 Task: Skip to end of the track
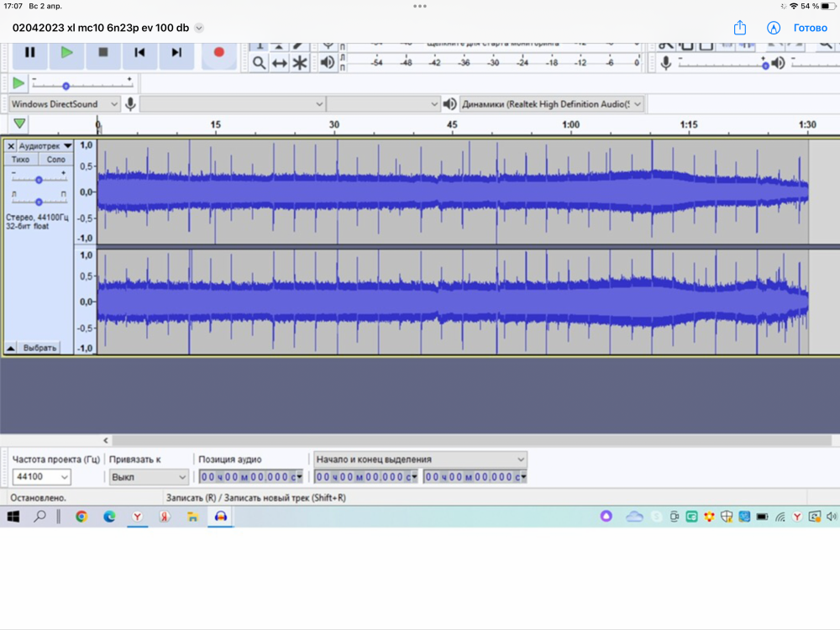[x=176, y=52]
